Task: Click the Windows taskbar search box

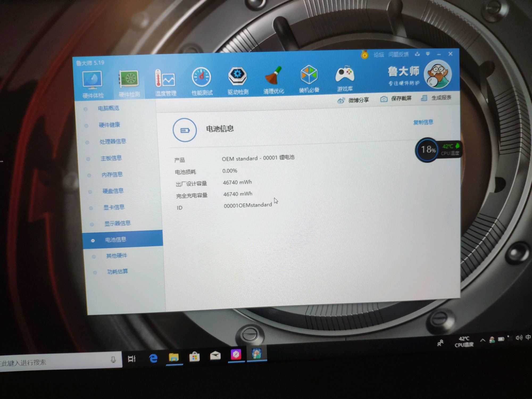Action: (x=53, y=362)
